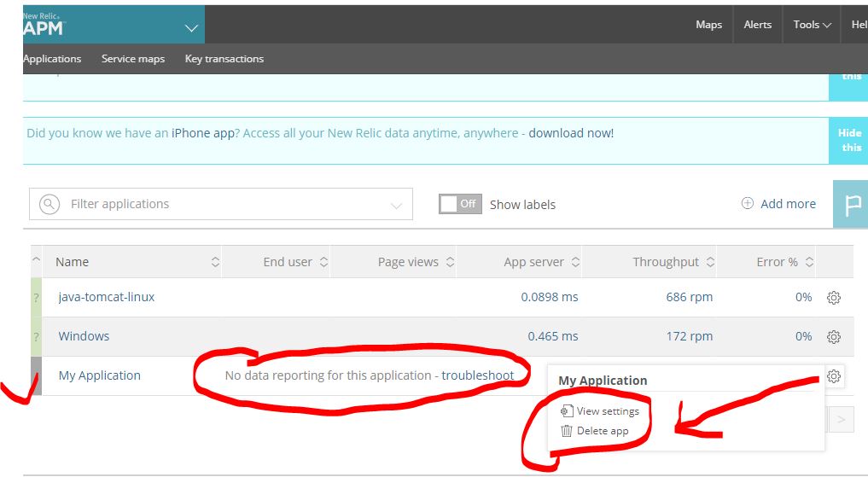Image resolution: width=868 pixels, height=477 pixels.
Task: Click the gear icon for java-tomcat-linux row
Action: (834, 298)
